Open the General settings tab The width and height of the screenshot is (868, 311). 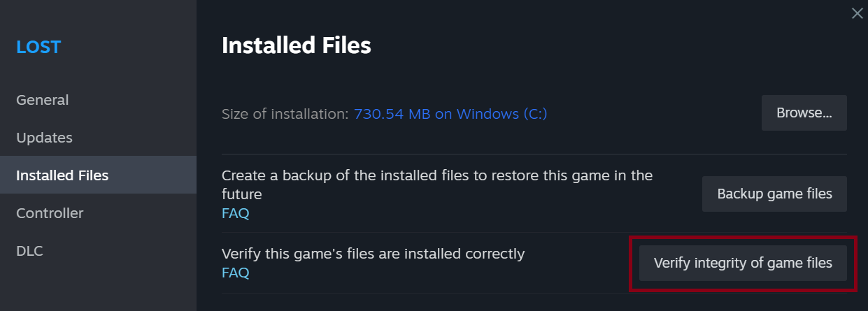pos(43,100)
